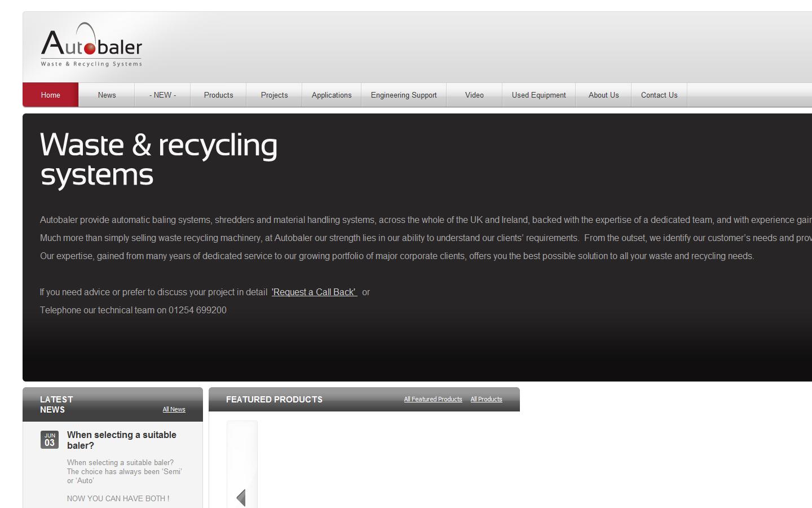The height and width of the screenshot is (508, 812).
Task: Go to the Video page
Action: coord(474,95)
